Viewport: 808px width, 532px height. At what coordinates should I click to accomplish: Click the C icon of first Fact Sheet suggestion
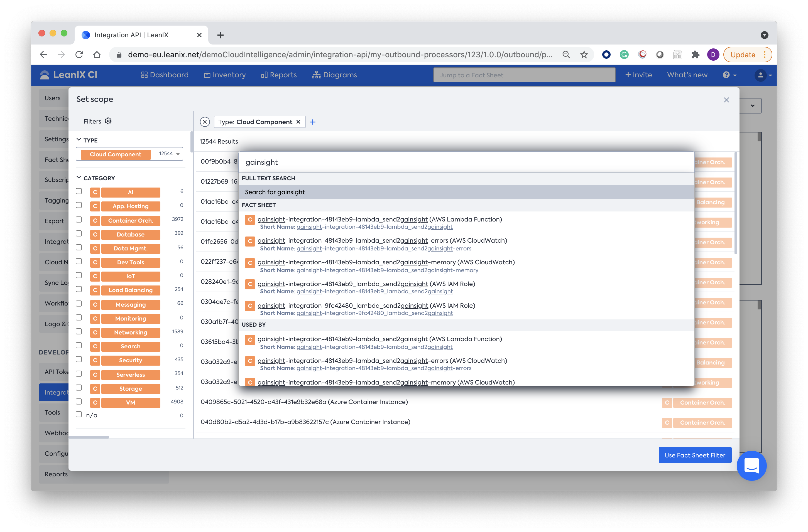coord(250,220)
